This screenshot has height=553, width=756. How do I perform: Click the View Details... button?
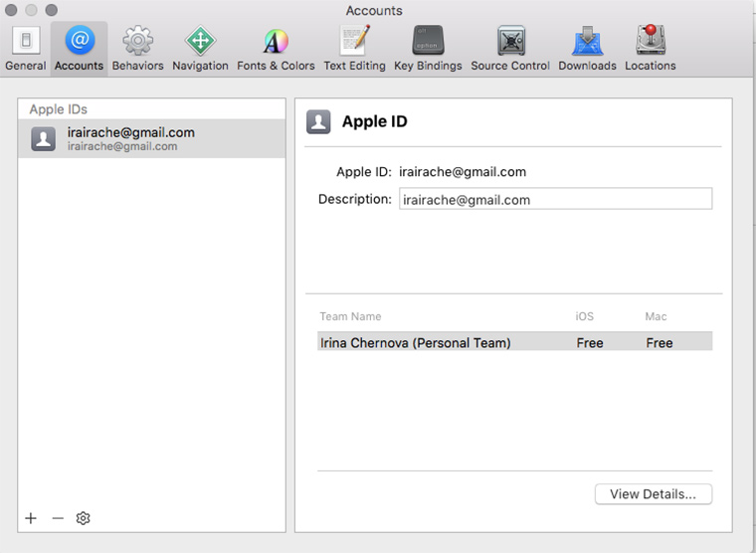pos(654,494)
